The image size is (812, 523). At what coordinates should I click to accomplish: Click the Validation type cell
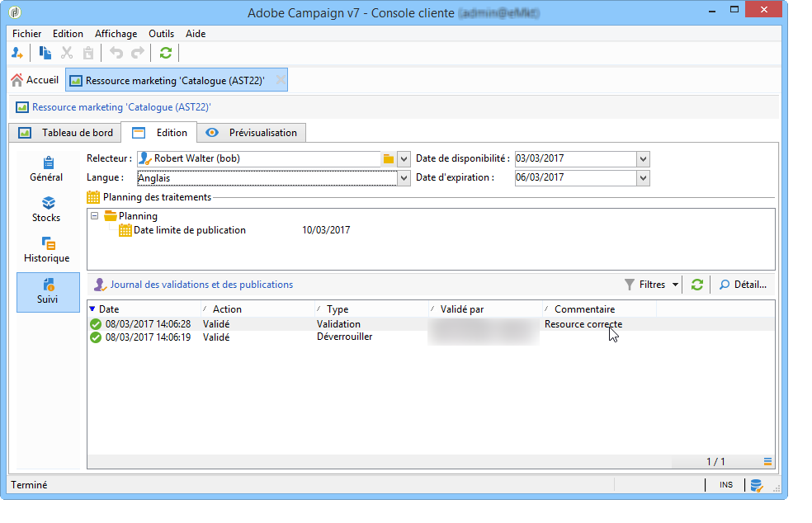[x=338, y=324]
